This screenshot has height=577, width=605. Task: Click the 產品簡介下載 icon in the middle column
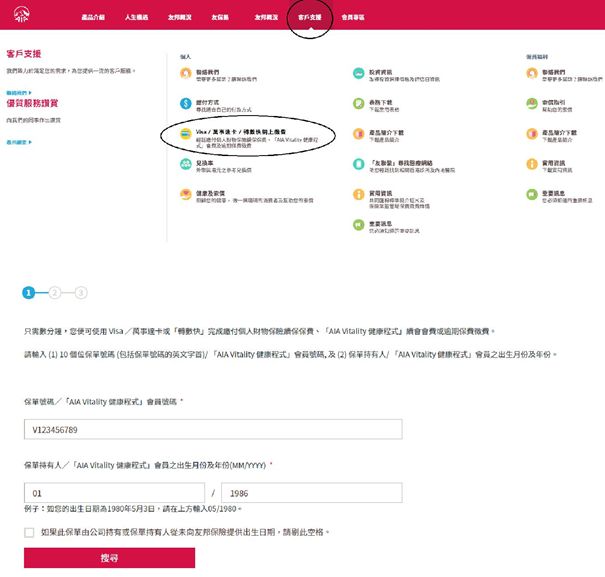(358, 134)
